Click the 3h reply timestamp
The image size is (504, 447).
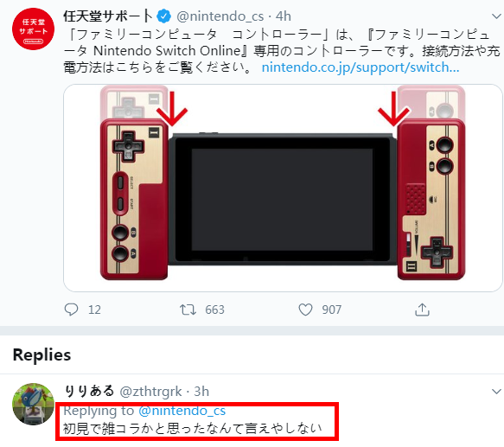[201, 392]
